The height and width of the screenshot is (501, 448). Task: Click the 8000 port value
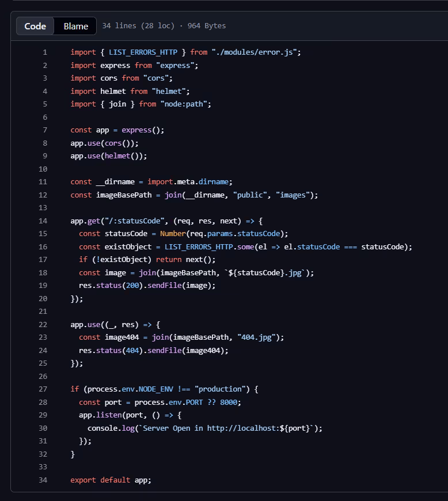[229, 402]
